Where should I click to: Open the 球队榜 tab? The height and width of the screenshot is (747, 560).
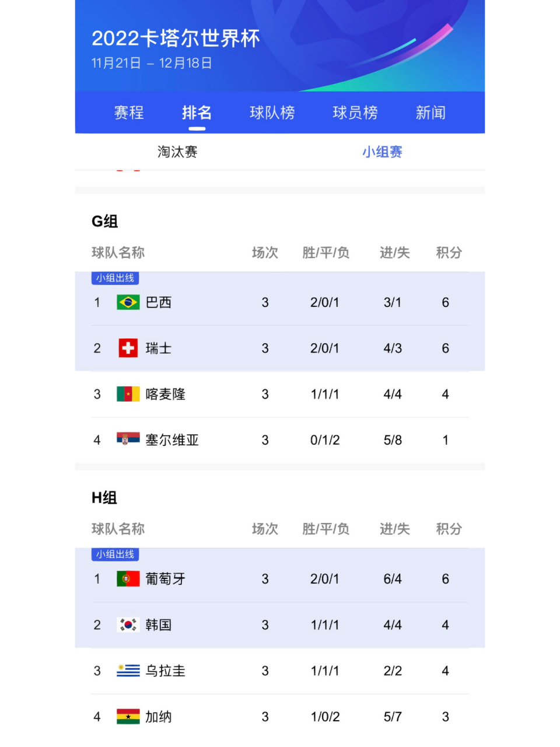(272, 113)
